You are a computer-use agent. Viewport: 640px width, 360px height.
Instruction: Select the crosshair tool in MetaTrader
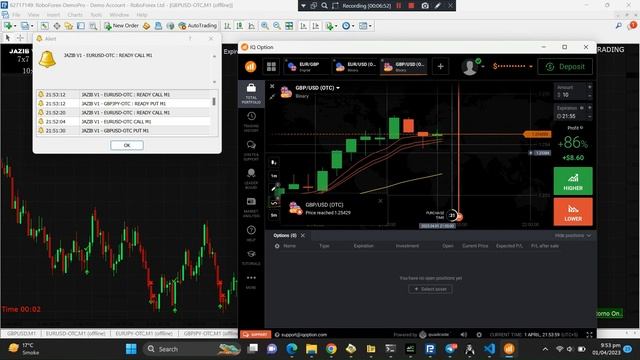tap(20, 38)
